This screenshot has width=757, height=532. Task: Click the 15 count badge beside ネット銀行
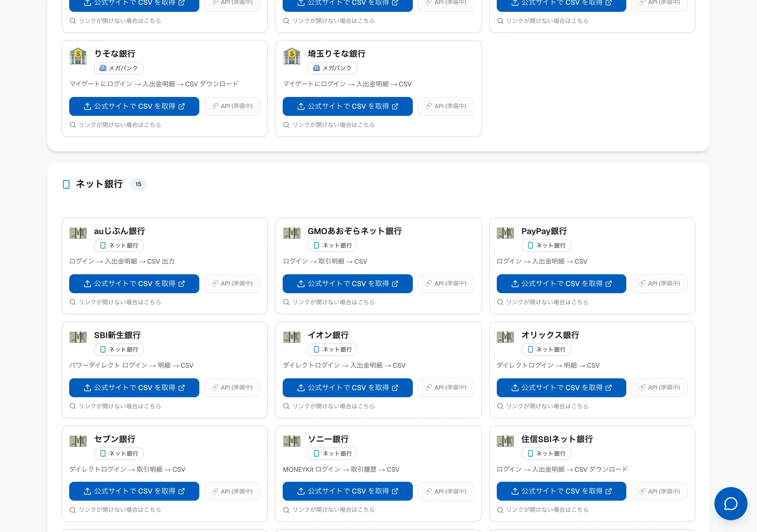point(138,184)
